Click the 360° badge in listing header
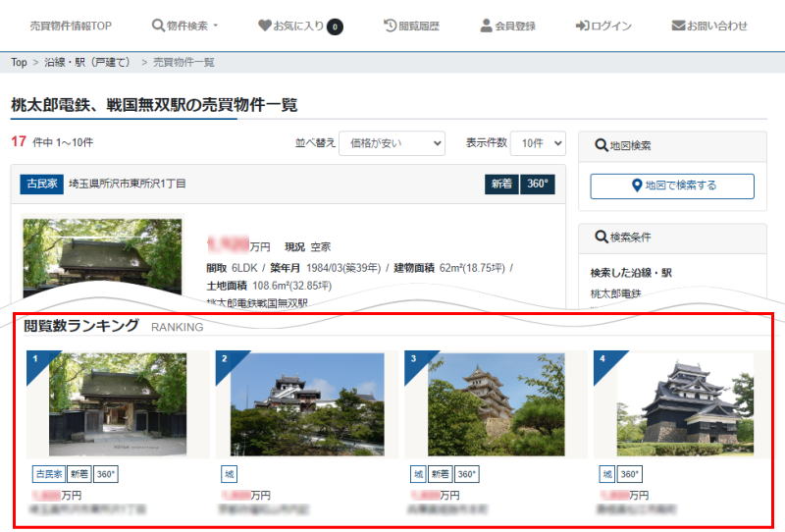This screenshot has height=532, width=785. pos(538,184)
